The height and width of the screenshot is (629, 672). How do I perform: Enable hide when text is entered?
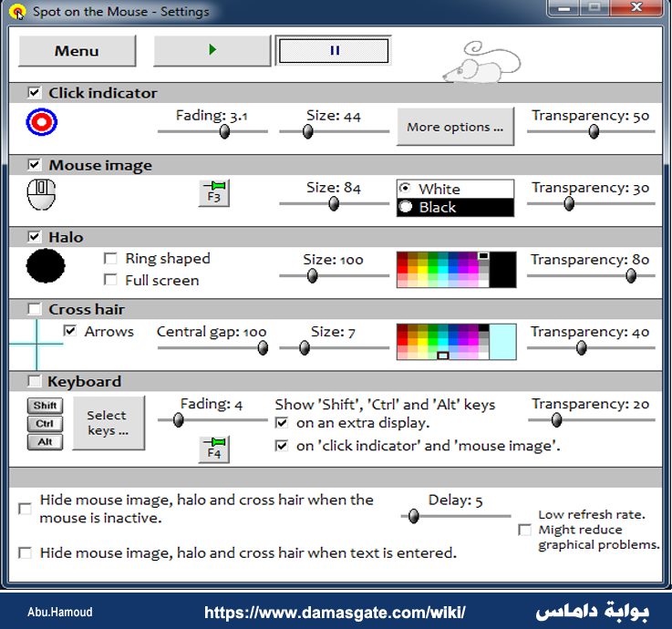pyautogui.click(x=25, y=552)
